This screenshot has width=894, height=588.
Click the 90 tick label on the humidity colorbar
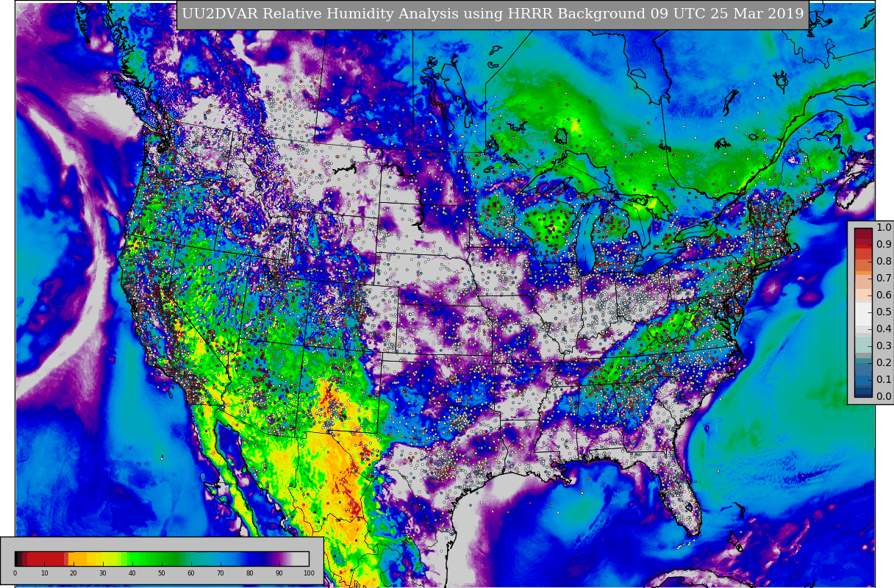(x=279, y=573)
